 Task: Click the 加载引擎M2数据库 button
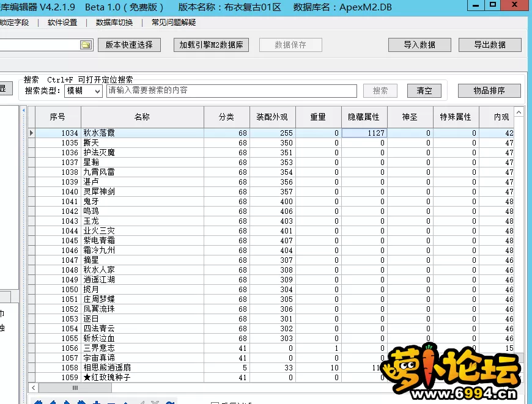click(x=211, y=45)
